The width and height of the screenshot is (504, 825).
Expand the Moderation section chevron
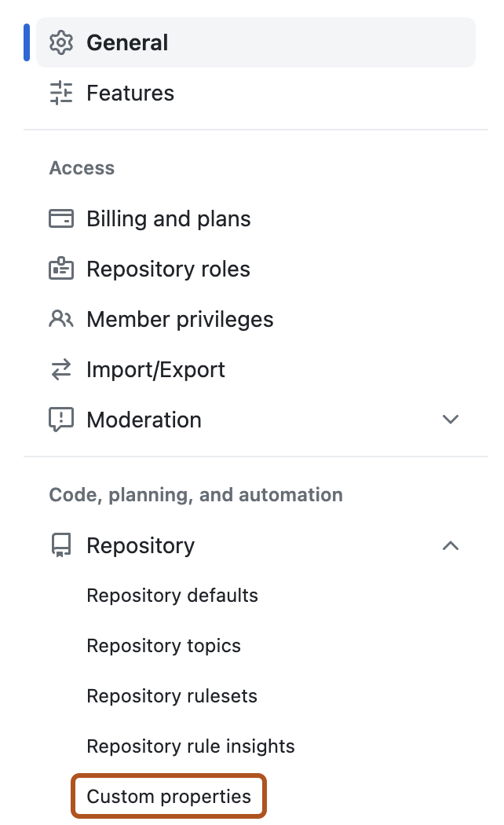451,420
